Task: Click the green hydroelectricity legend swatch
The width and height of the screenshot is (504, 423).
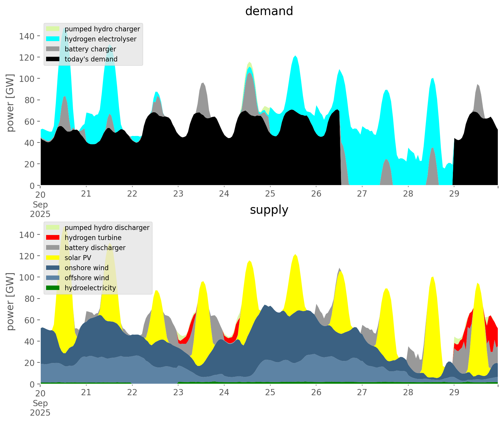Action: (53, 288)
